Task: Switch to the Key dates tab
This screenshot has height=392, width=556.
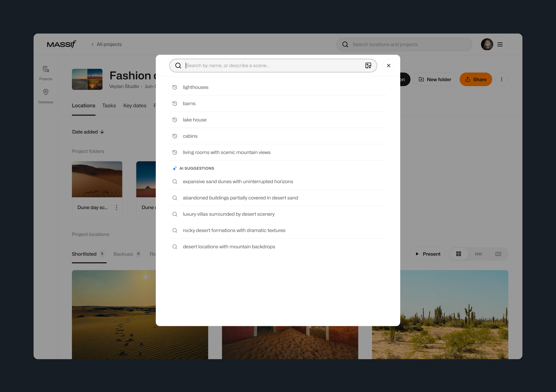Action: pos(135,106)
